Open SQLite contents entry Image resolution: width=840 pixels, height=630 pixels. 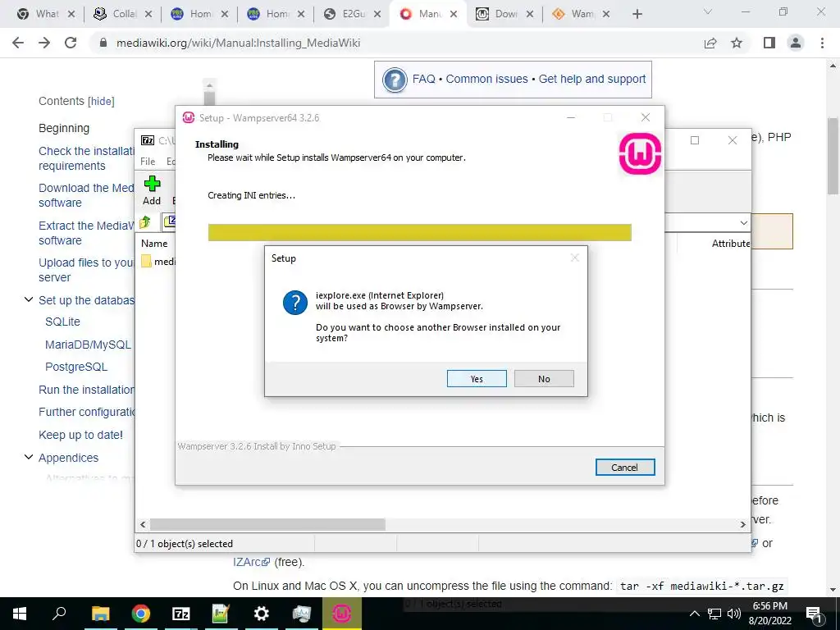(x=62, y=322)
